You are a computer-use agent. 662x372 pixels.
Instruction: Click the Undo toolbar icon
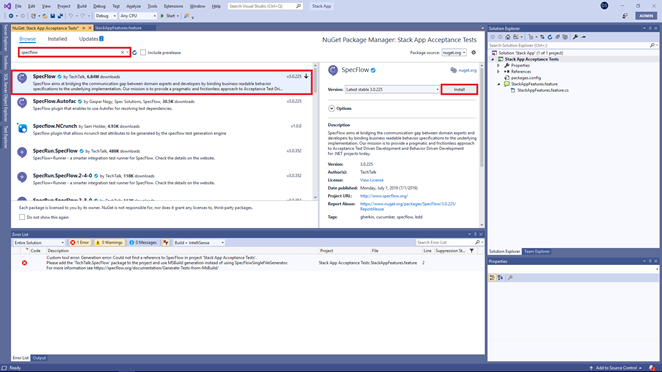[x=71, y=16]
